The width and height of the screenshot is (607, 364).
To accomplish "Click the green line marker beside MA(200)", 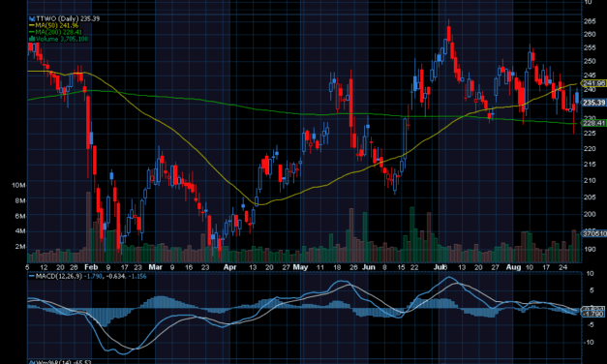I will click(32, 32).
